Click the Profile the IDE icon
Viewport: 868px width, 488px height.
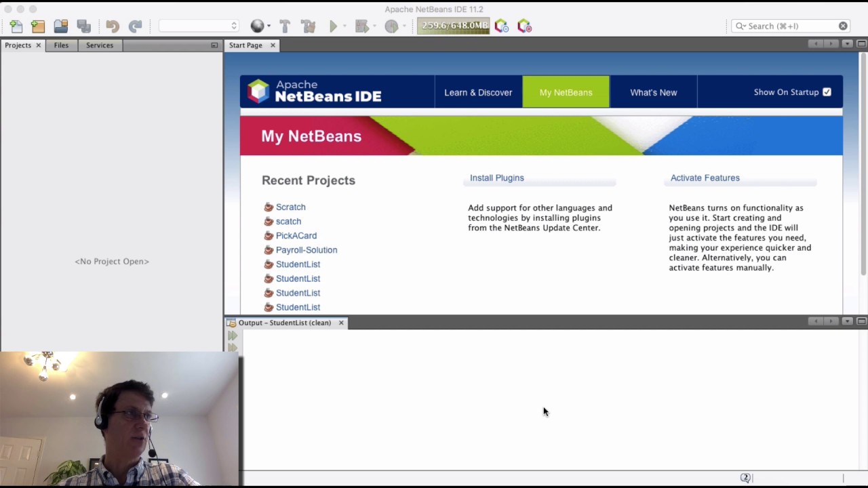pyautogui.click(x=501, y=26)
